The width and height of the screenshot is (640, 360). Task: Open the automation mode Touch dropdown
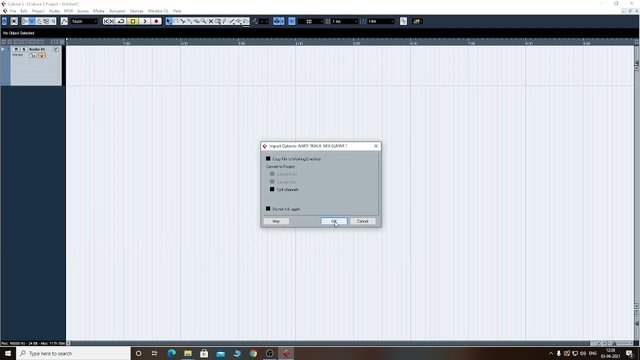[84, 21]
